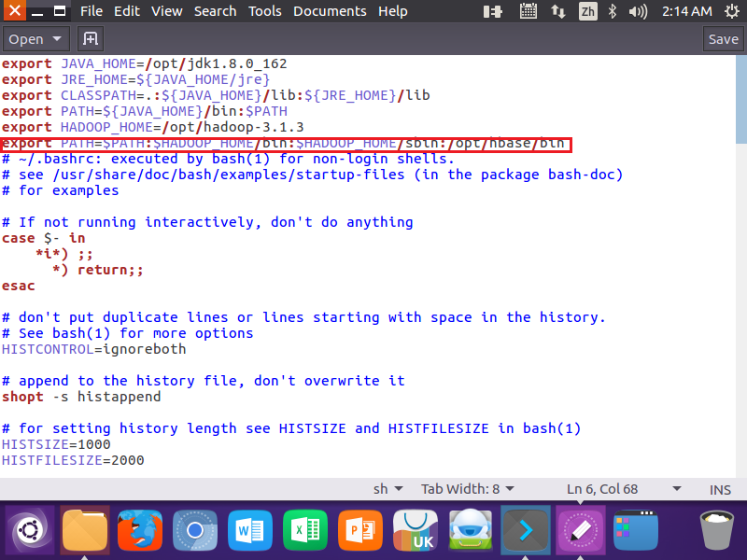Click the line ending with /opt/hbase/bin

283,143
